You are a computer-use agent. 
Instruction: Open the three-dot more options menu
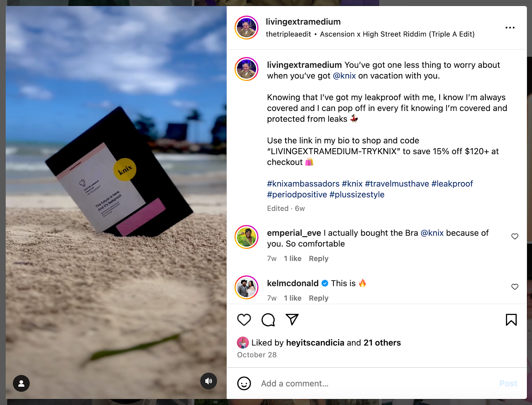[510, 28]
